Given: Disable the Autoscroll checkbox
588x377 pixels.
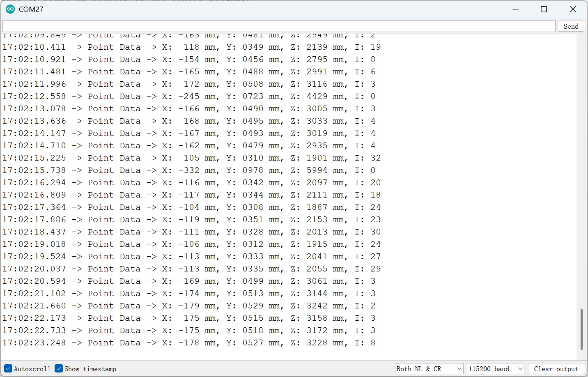Looking at the screenshot, I should (x=8, y=368).
